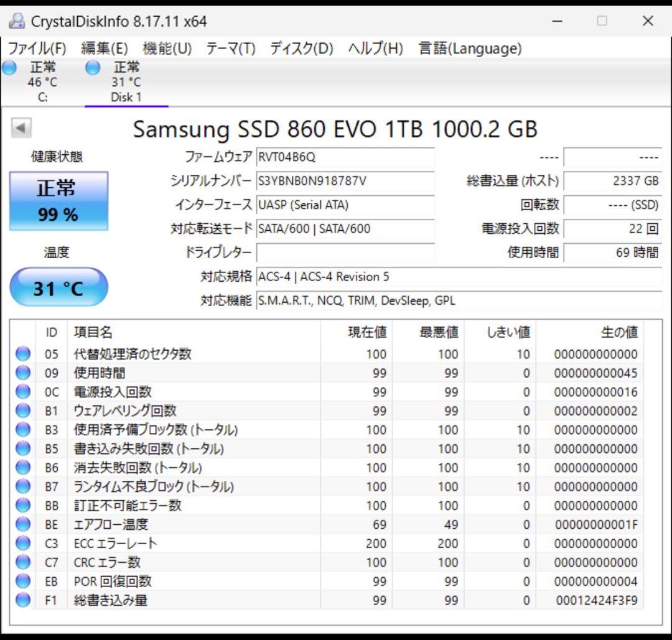672x640 pixels.
Task: Click the blue status orb for ID B6
Action: (x=23, y=467)
